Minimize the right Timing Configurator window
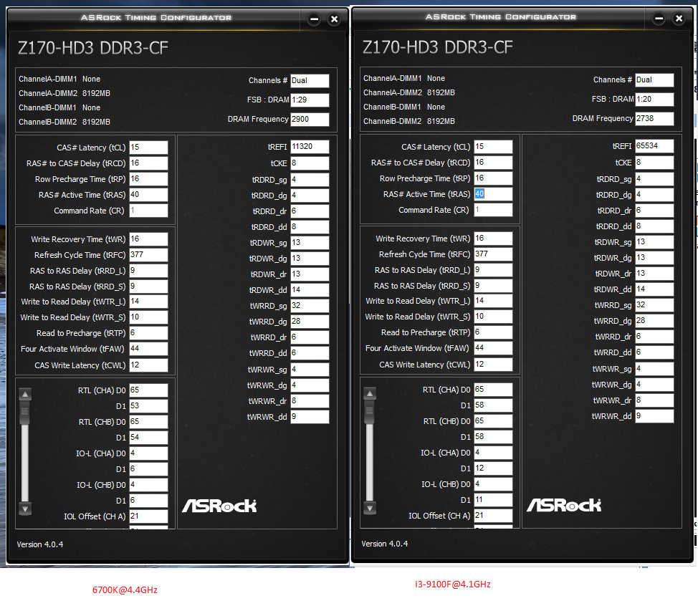The image size is (698, 616). [659, 18]
